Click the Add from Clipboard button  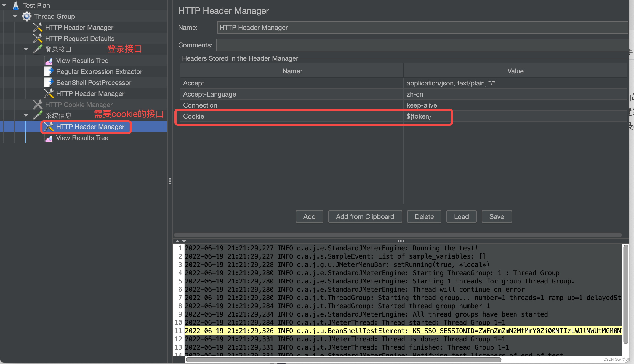[365, 217]
